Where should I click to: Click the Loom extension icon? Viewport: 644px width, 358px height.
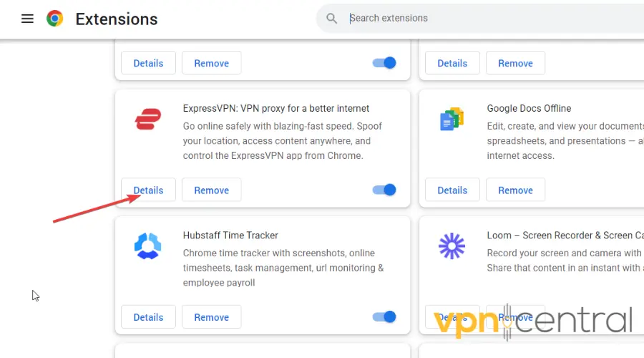[452, 246]
